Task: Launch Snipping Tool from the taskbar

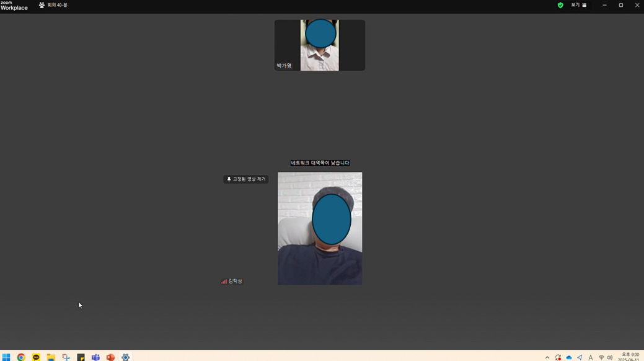Action: tap(66, 357)
